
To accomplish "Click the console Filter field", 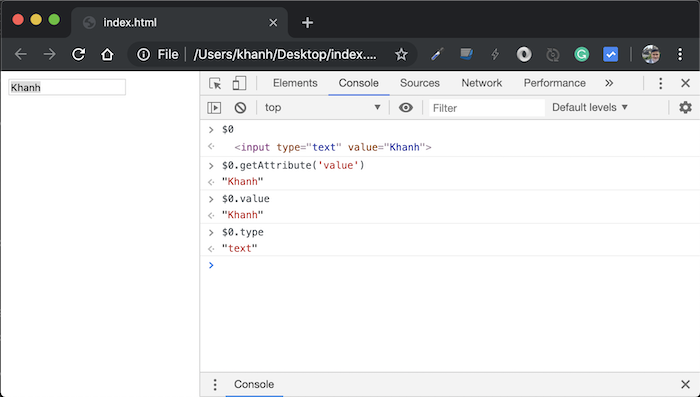I will point(487,108).
